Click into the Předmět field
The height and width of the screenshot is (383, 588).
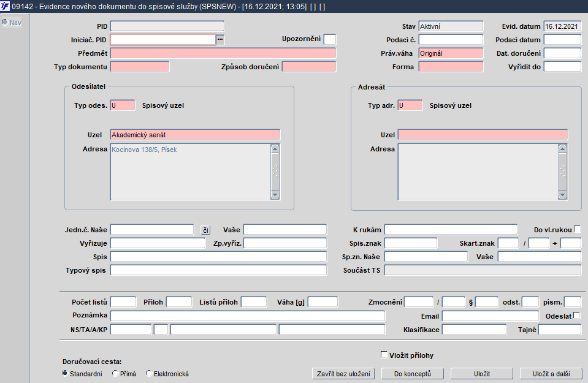[x=223, y=53]
